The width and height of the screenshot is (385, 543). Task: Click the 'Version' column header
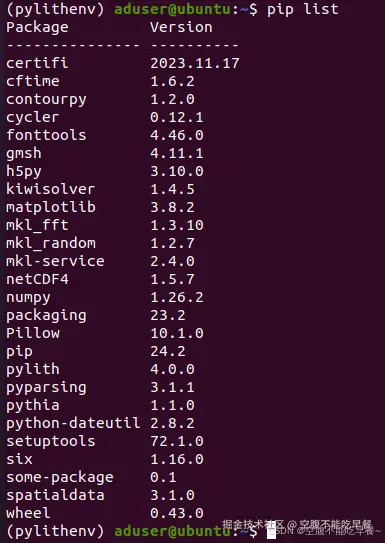(x=181, y=27)
